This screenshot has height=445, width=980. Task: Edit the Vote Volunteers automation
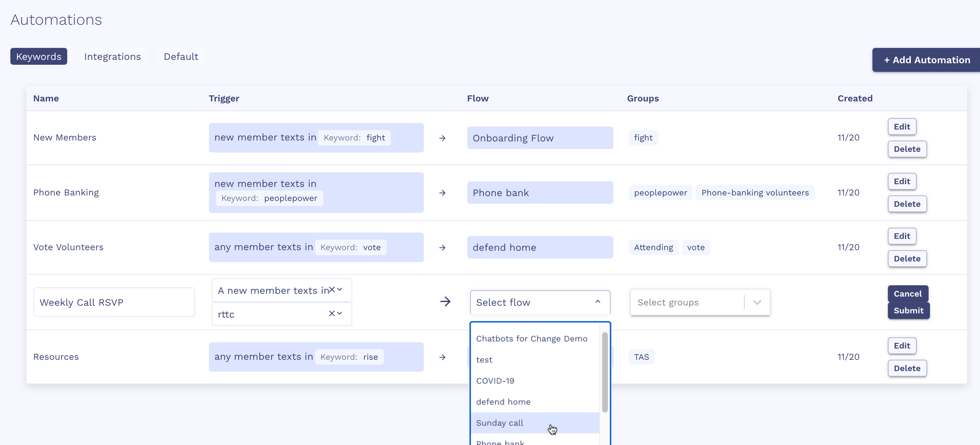pyautogui.click(x=902, y=236)
